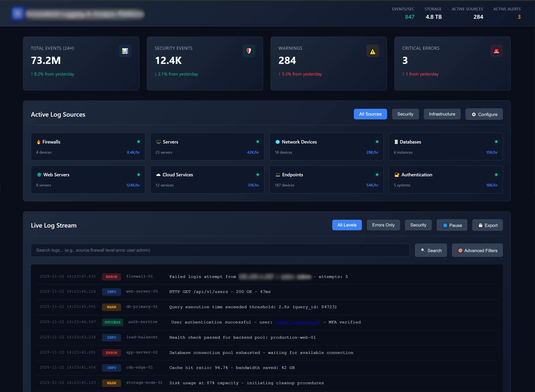Click the shield icon on Security Events card
The image size is (535, 392).
[249, 51]
